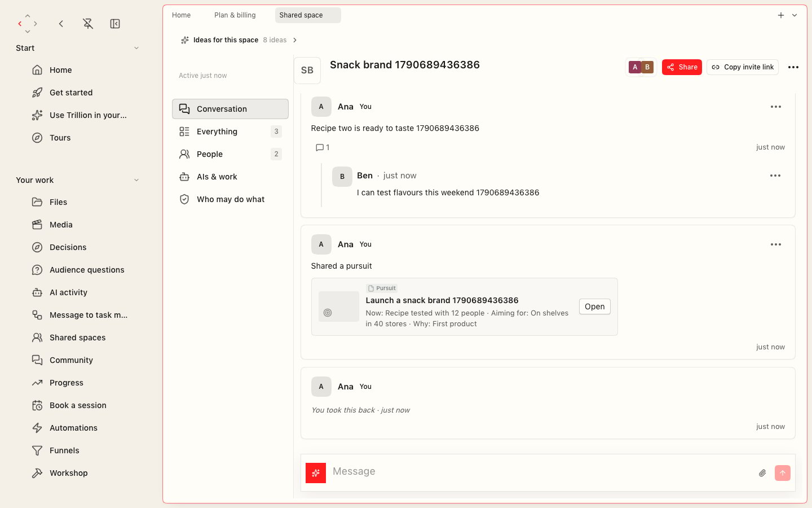
Task: Select the Conversation view
Action: 230,109
